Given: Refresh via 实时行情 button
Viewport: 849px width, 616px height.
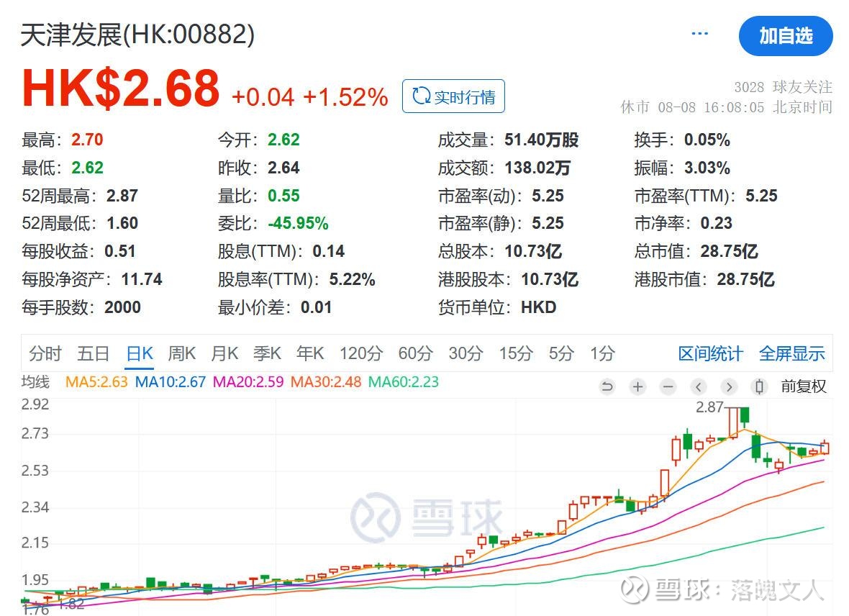Looking at the screenshot, I should [x=453, y=96].
